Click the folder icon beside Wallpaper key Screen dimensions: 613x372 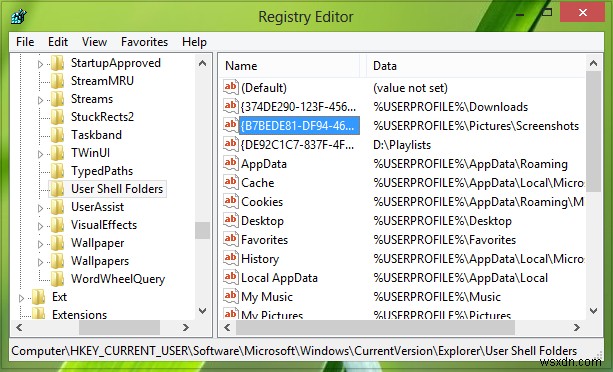click(x=57, y=243)
